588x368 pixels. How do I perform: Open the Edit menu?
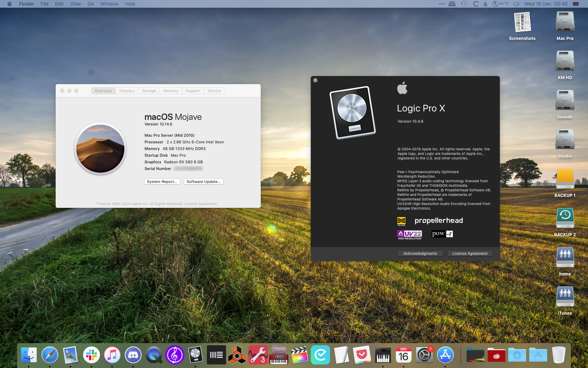[x=59, y=4]
